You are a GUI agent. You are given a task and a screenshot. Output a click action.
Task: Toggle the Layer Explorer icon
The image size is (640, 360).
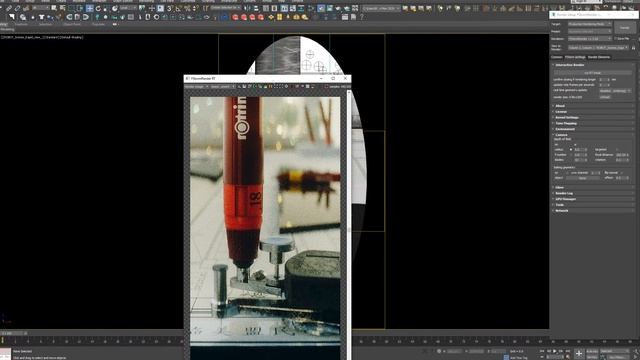tap(274, 8)
